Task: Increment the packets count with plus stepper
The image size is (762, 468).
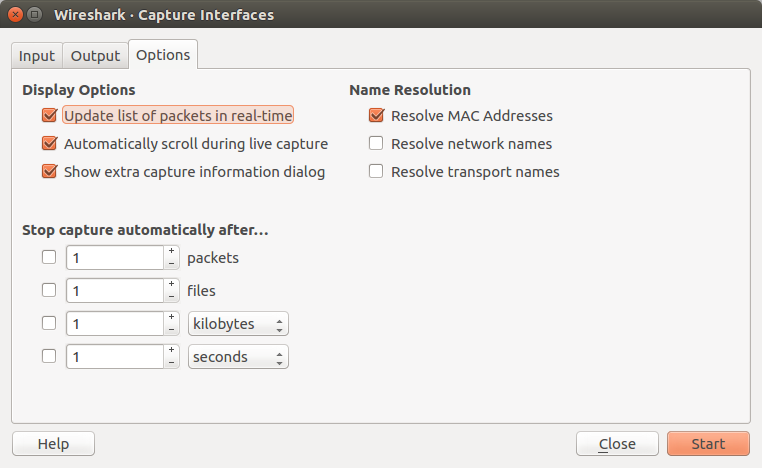Action: point(172,251)
